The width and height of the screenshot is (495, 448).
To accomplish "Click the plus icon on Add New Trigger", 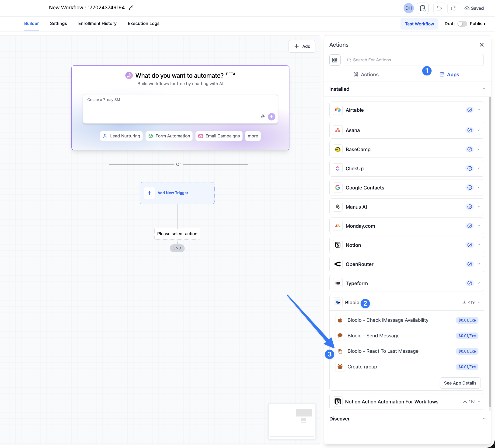I will [x=149, y=193].
